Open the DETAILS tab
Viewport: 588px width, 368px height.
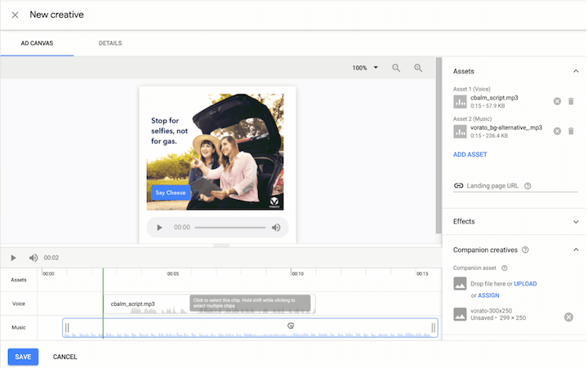coord(110,43)
